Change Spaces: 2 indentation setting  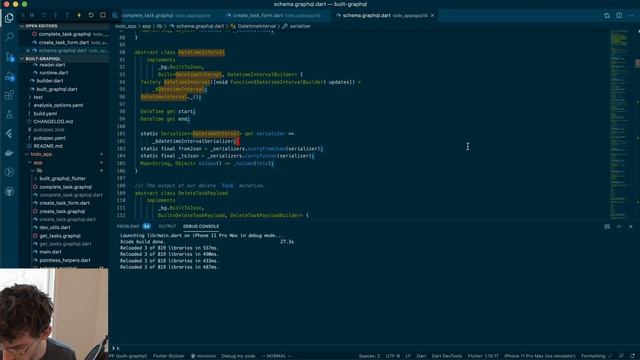click(x=369, y=356)
